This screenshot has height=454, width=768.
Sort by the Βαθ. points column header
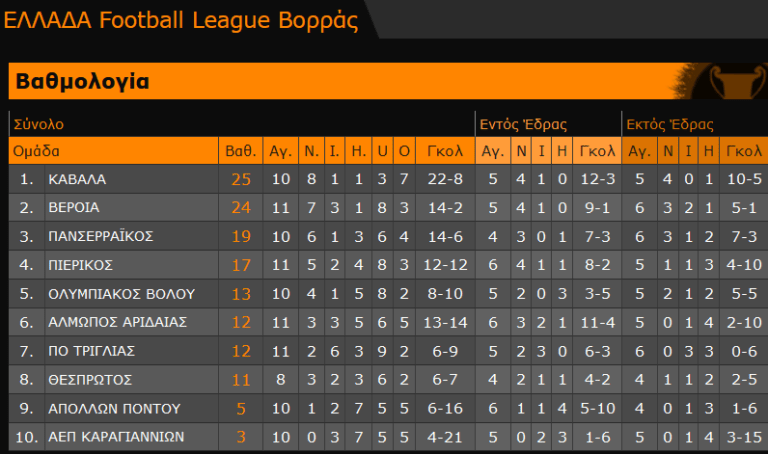(x=241, y=151)
